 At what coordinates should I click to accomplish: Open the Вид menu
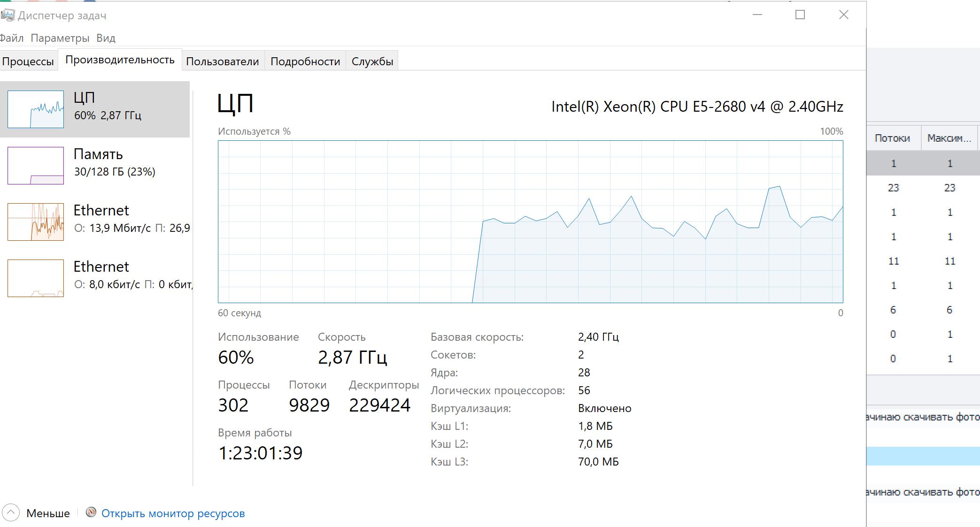click(x=106, y=38)
